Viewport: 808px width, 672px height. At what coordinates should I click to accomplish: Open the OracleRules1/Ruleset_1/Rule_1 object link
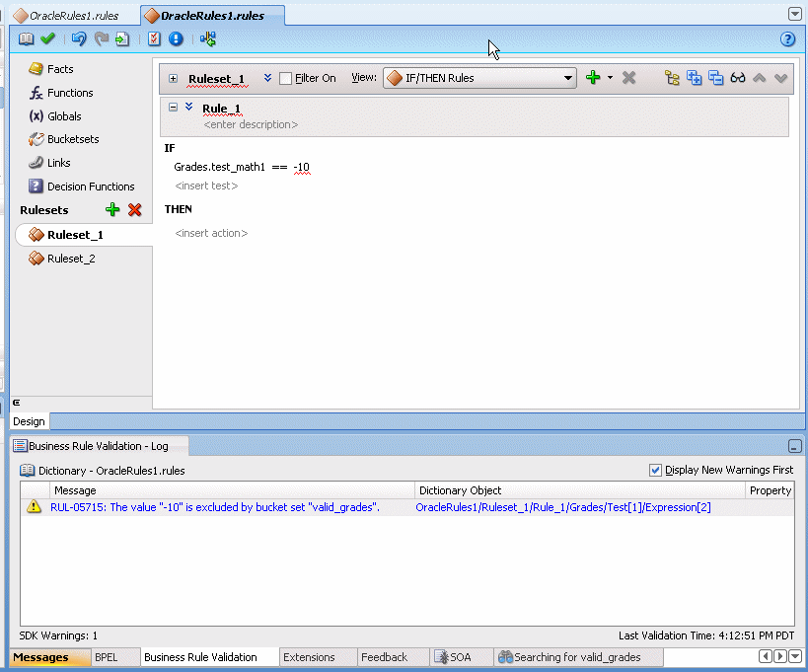click(563, 507)
